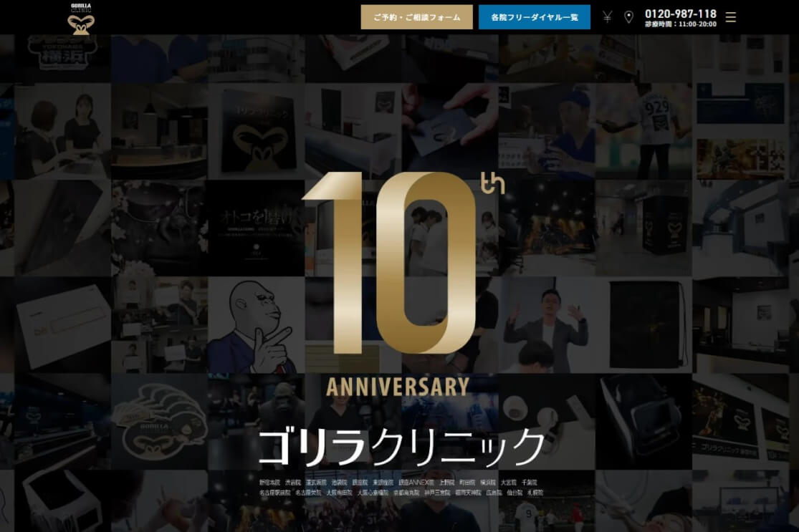This screenshot has height=532, width=799.
Task: Click the ゴリラクリニック title text
Action: [401, 447]
